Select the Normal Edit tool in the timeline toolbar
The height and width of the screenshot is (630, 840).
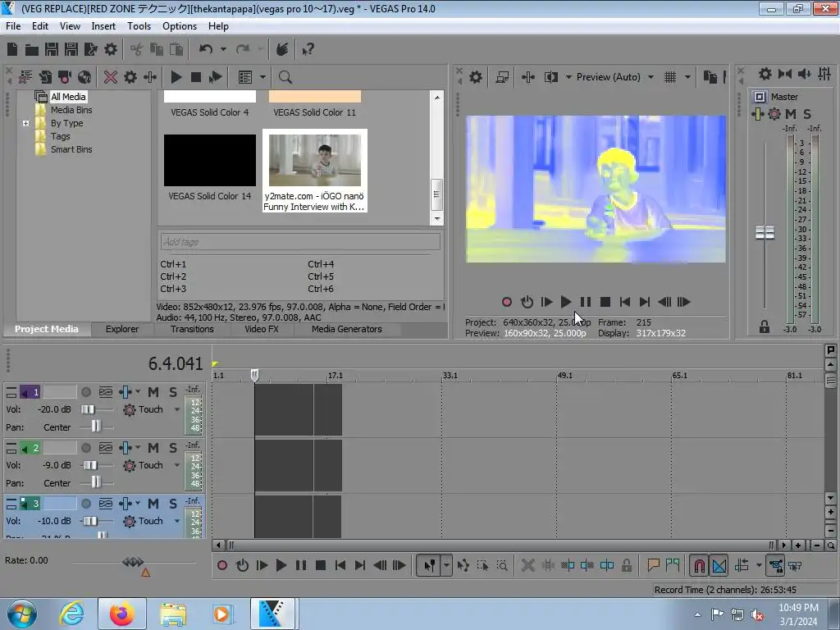click(429, 565)
